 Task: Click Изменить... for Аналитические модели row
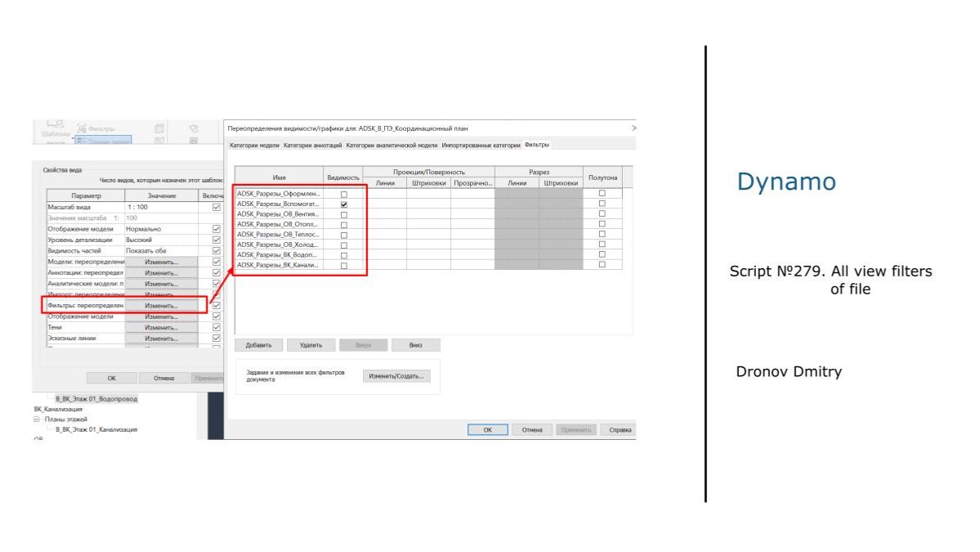coord(161,284)
